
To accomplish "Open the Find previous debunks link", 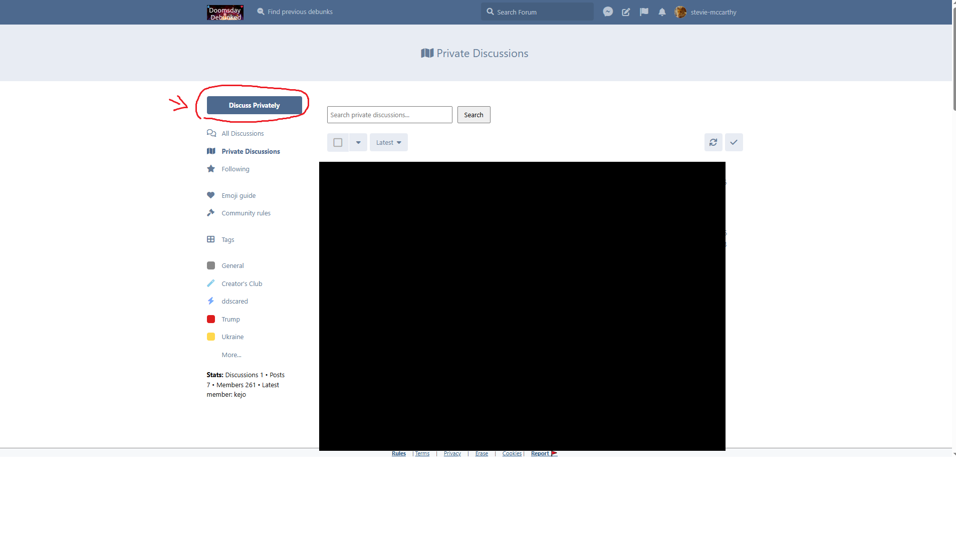I will tap(300, 12).
